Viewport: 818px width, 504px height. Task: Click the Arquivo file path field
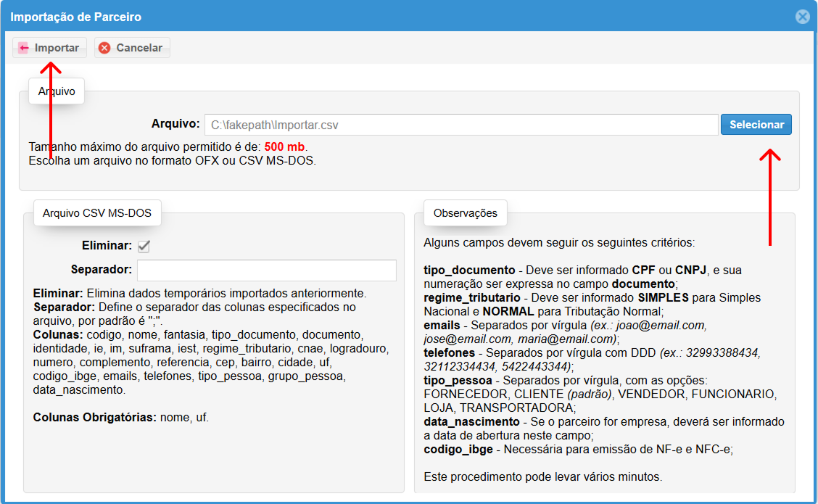tap(460, 125)
